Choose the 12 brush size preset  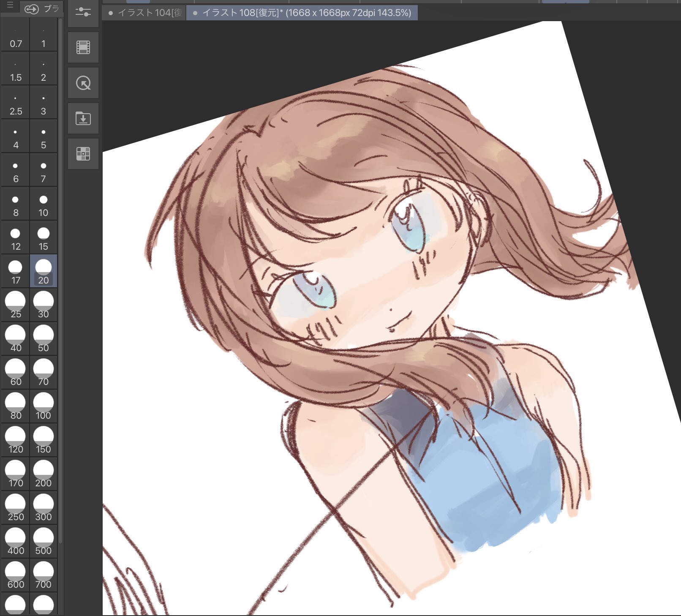point(16,237)
